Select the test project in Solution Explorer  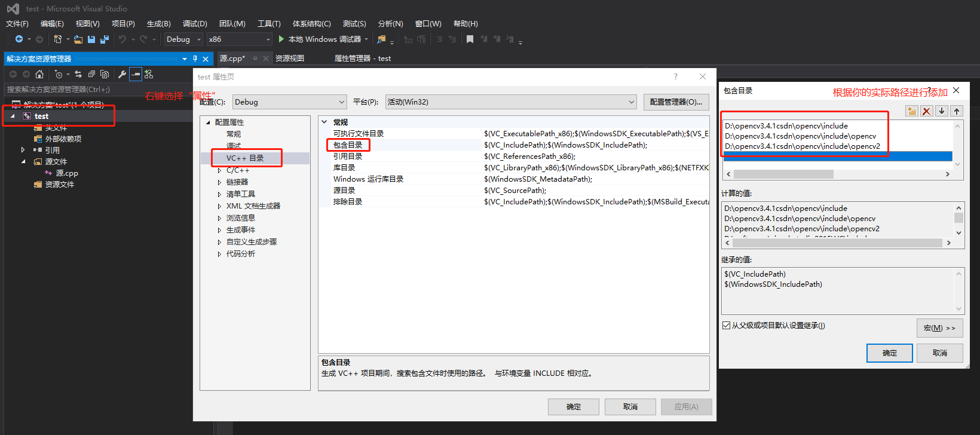tap(41, 117)
